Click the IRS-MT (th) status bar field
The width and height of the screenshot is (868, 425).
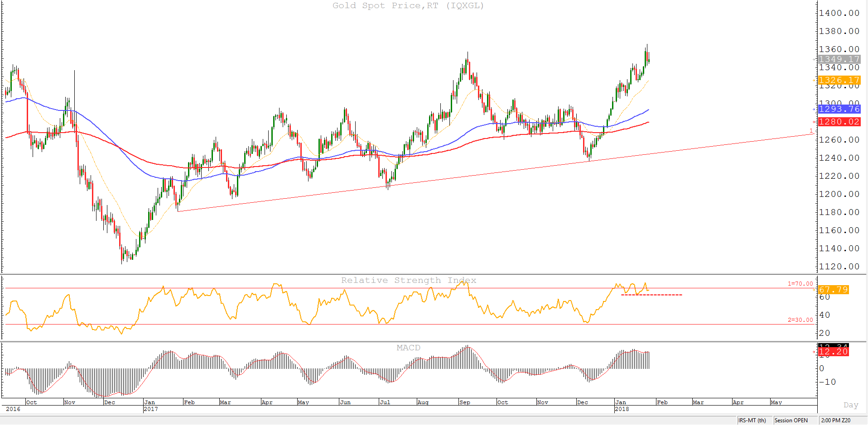(752, 420)
